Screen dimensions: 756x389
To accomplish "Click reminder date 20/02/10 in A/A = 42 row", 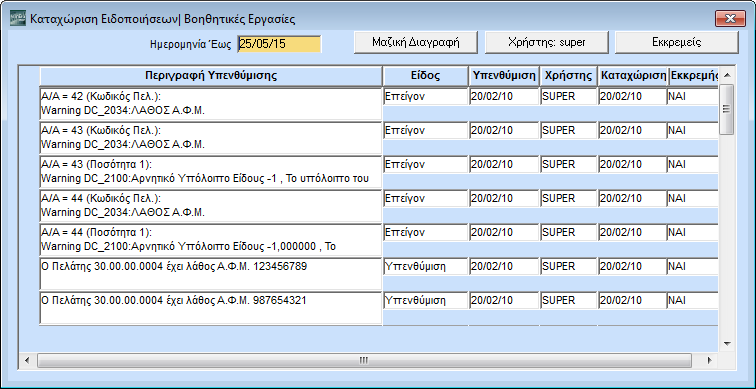I will click(504, 96).
